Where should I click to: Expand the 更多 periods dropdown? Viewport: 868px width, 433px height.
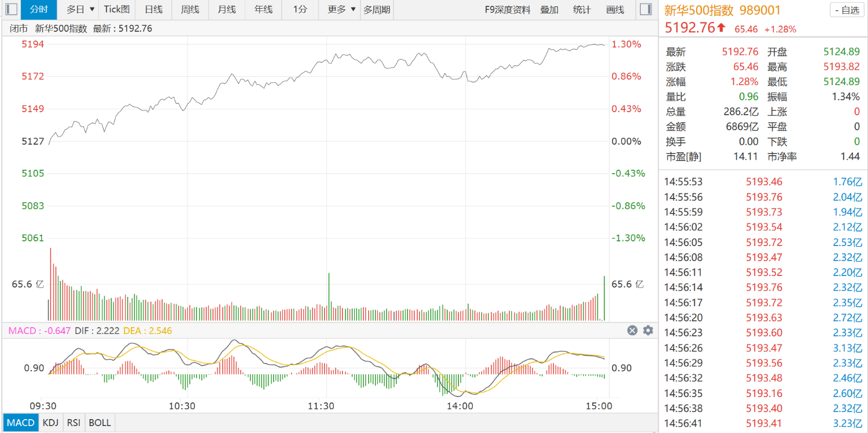click(x=341, y=9)
